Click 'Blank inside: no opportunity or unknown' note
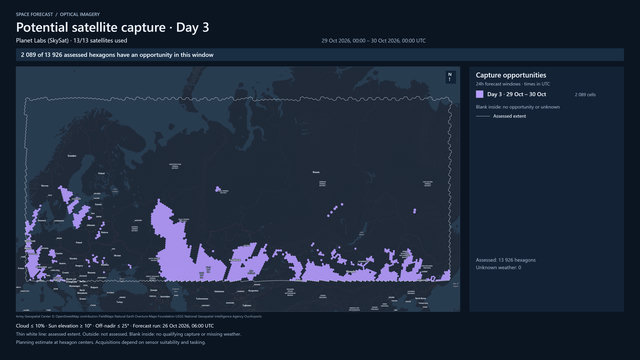The width and height of the screenshot is (640, 360). (518, 107)
